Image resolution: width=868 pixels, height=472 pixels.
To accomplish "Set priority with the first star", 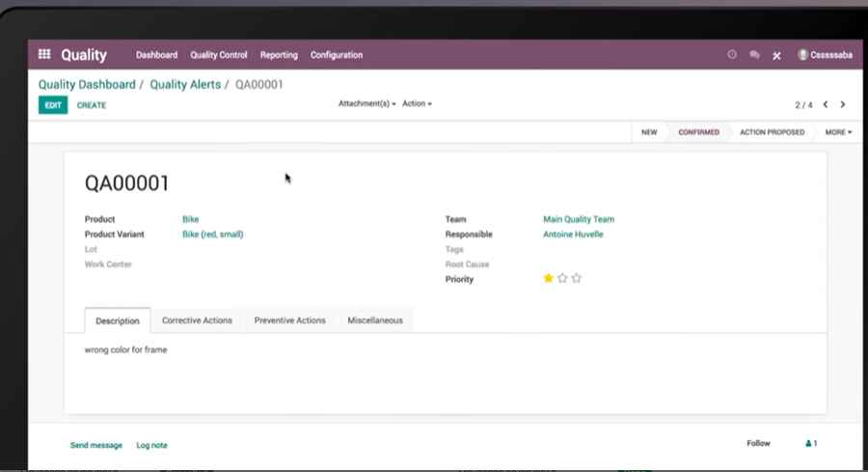I will tap(549, 279).
